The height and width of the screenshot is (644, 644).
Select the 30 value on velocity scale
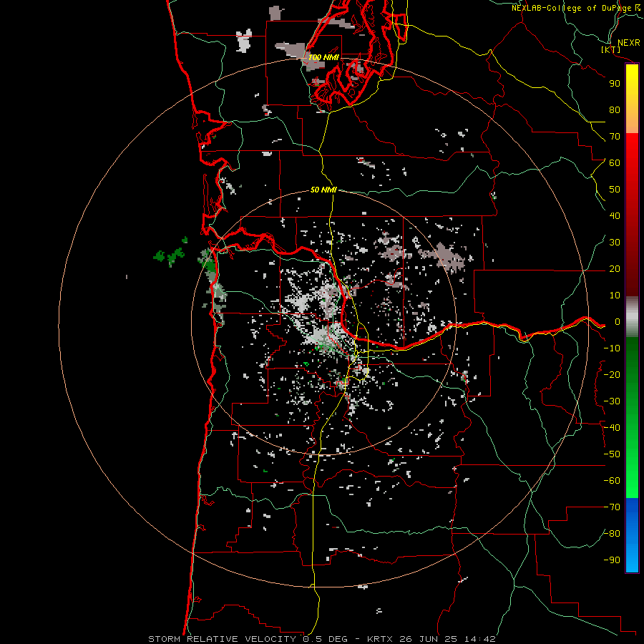tap(615, 243)
